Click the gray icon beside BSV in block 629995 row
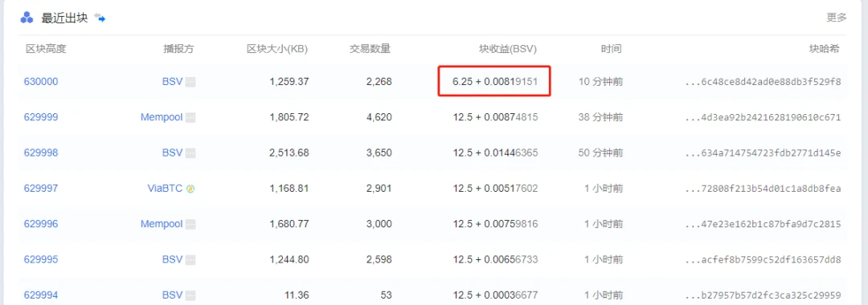 click(x=190, y=260)
